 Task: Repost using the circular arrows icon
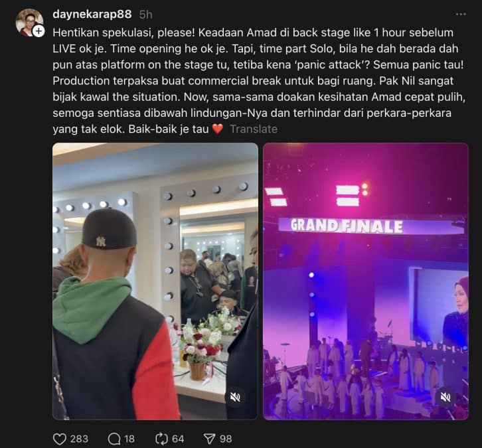click(161, 439)
